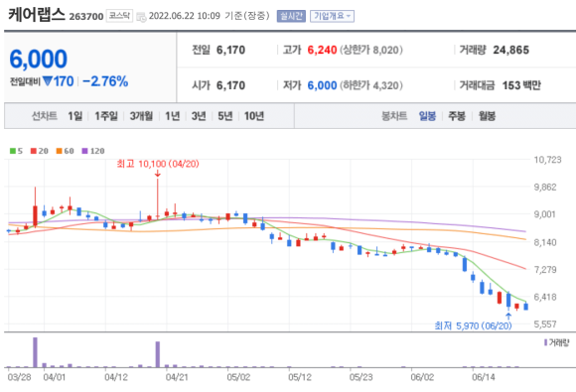
Task: Click the 2022.06.22 10:09 timestamp
Action: [185, 16]
